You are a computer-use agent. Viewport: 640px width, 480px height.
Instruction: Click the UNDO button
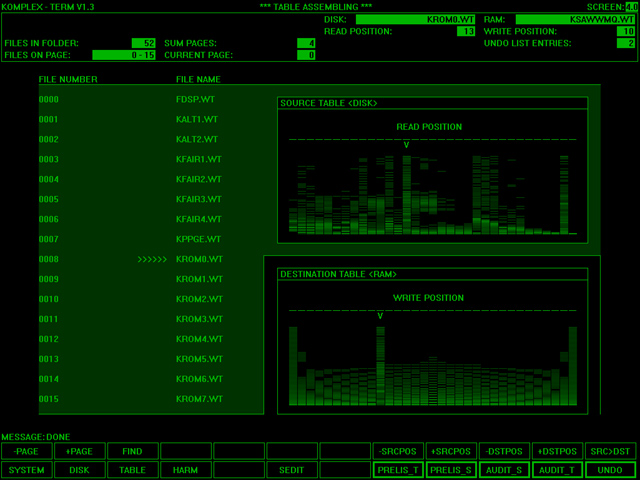[610, 470]
